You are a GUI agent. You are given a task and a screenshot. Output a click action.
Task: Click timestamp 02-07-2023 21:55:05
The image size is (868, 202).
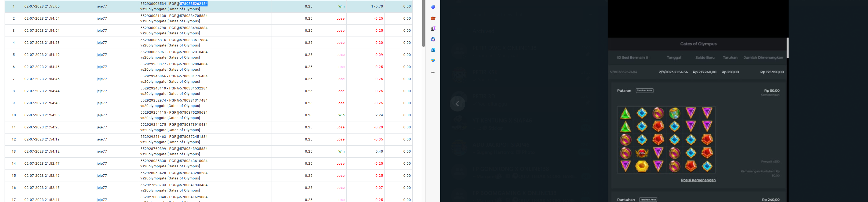tap(42, 6)
